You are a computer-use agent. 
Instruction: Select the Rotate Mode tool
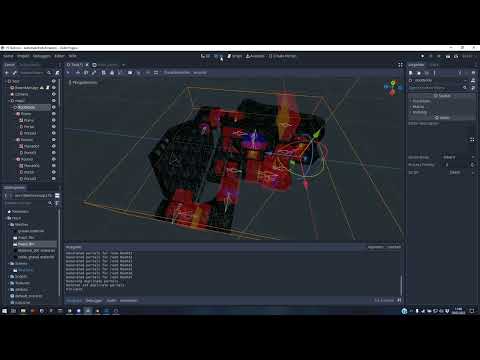tap(86, 73)
